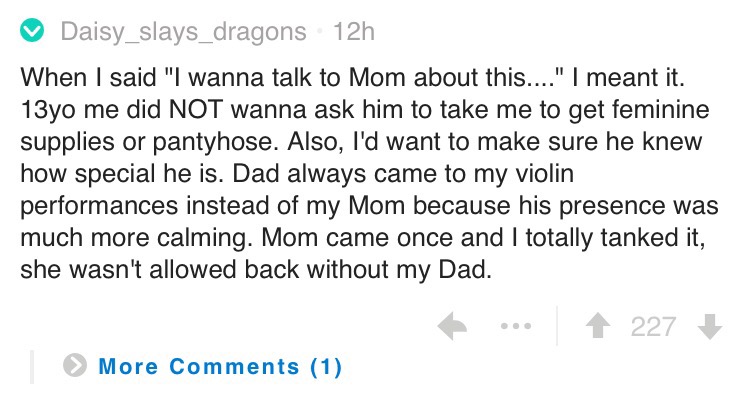Downvote the comment with down arrow

(x=710, y=327)
